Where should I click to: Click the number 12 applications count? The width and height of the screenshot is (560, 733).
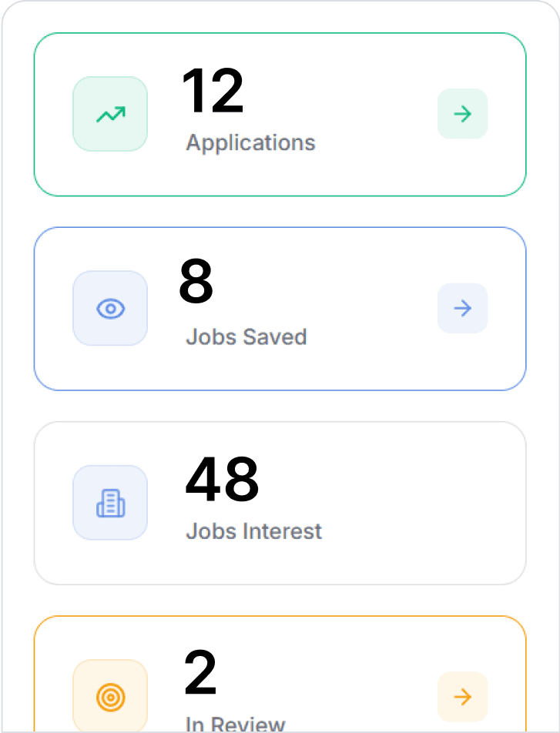(x=212, y=92)
